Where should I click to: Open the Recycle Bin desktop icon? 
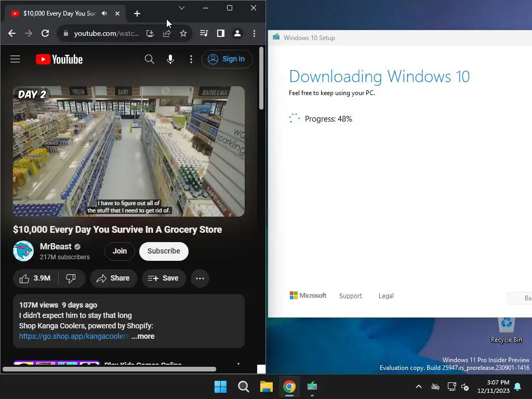(506, 329)
